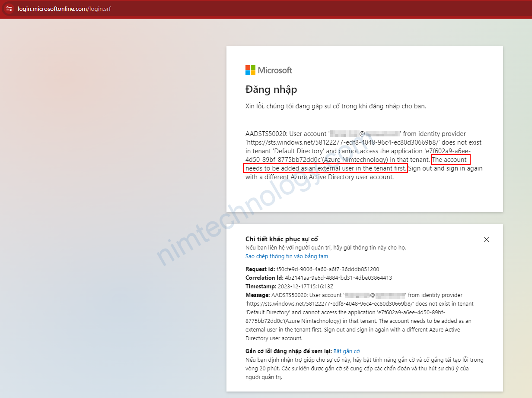The image size is (532, 398).
Task: Click 'Gắn cờ lỗi đăng nhập để xem lại' label
Action: coord(288,351)
